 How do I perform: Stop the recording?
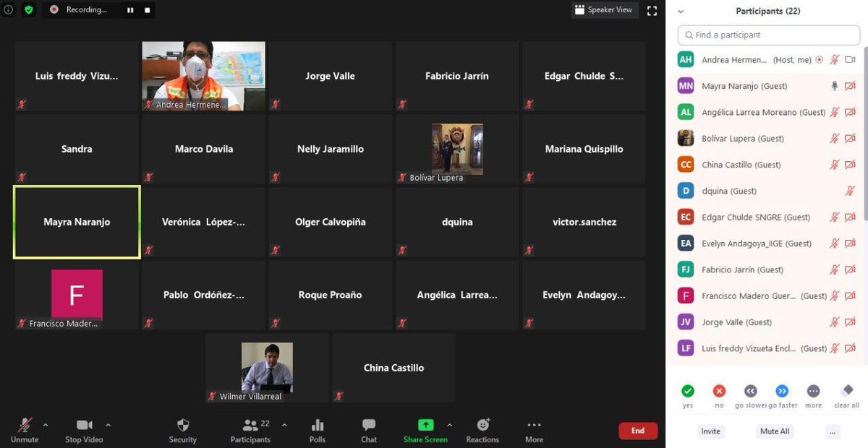[x=147, y=10]
